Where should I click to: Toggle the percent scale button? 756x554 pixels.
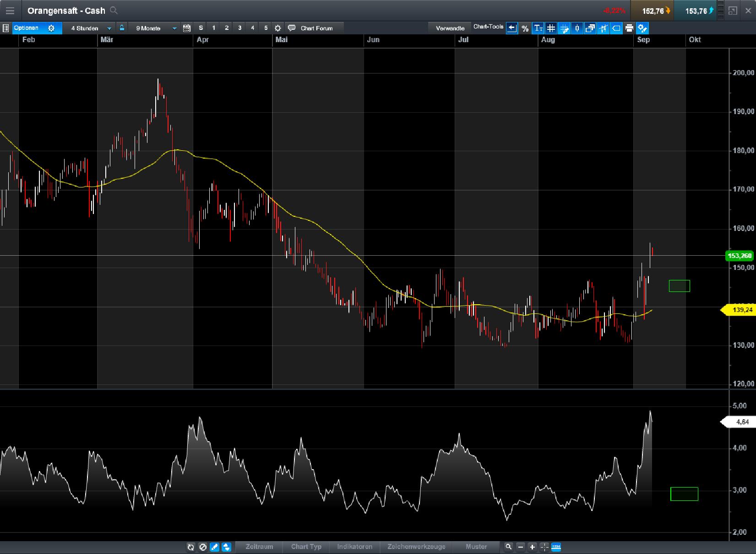point(525,28)
